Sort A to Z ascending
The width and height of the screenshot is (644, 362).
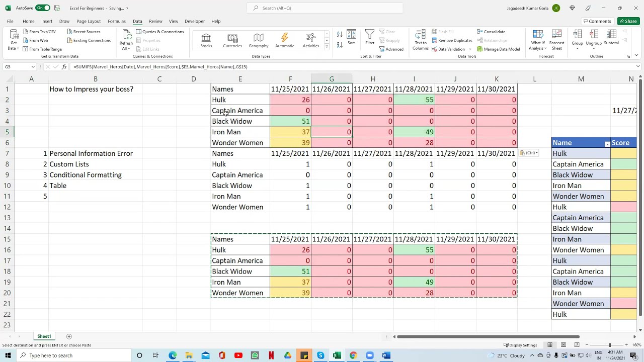340,34
